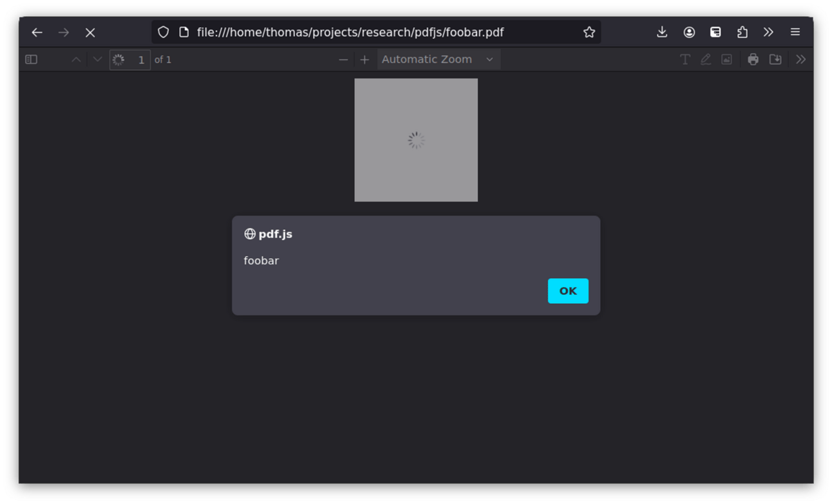Expand the PDF viewer tools menu
This screenshot has width=832, height=504.
click(800, 59)
